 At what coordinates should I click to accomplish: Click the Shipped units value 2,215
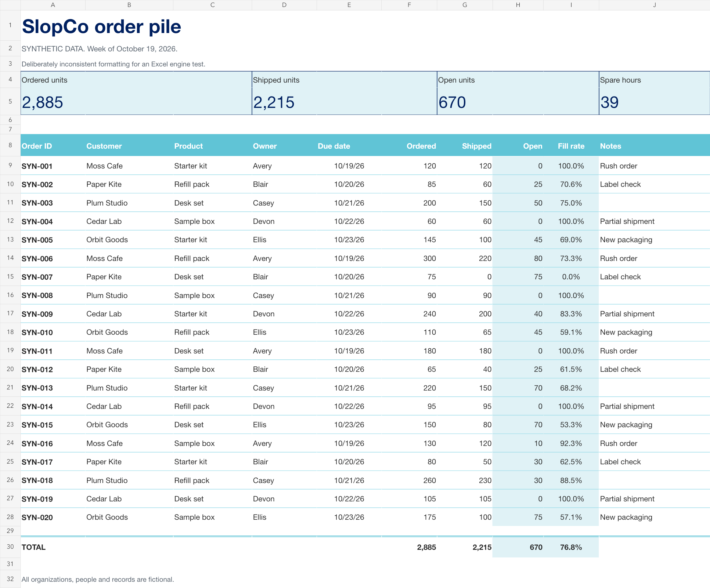[274, 102]
